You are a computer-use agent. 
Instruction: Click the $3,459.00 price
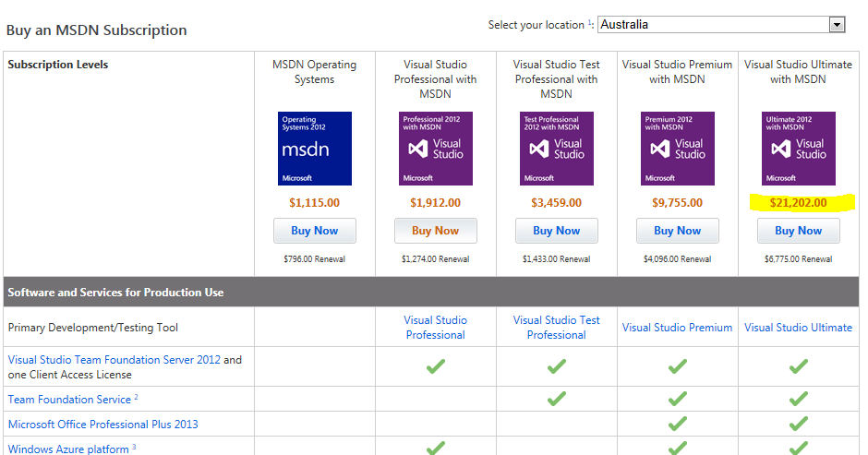point(556,203)
